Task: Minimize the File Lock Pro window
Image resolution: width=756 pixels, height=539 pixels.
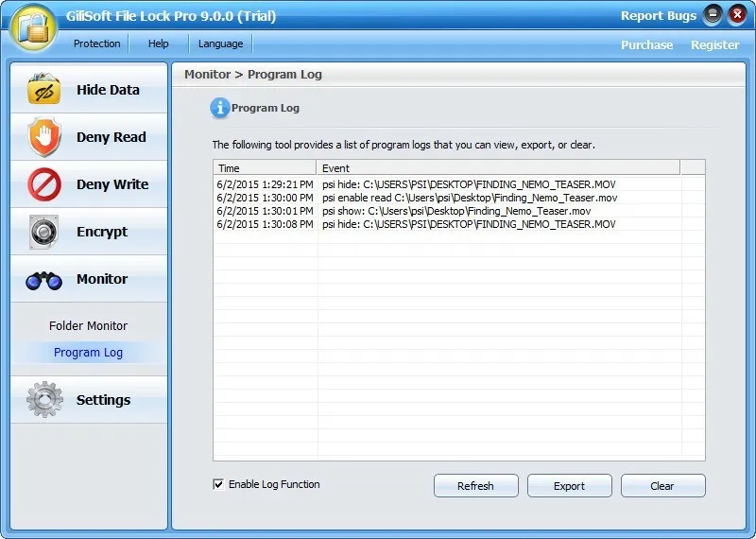Action: click(713, 15)
